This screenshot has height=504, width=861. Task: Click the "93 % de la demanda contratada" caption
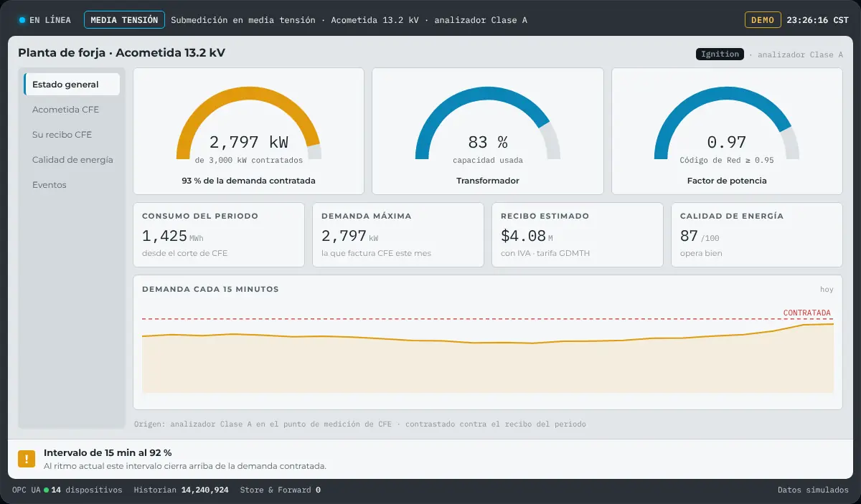(x=249, y=181)
